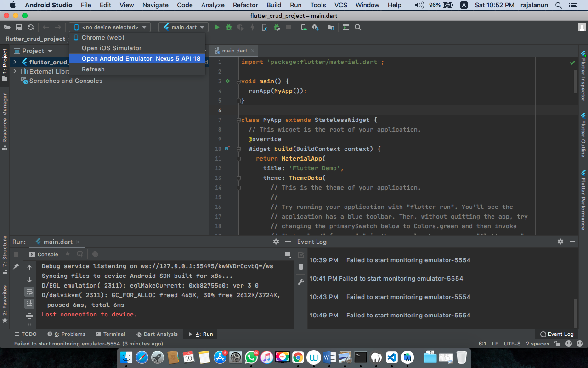Expand flutter_crud_project tree node

click(15, 62)
